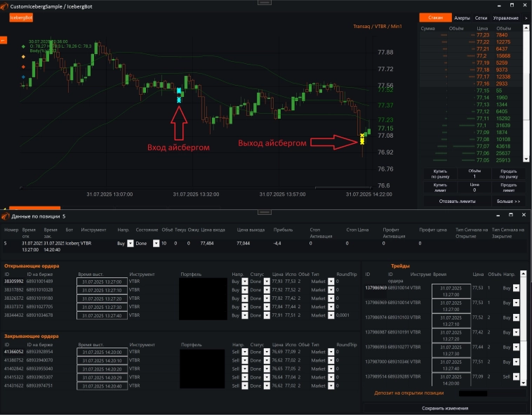
Task: Select the IcebergBot chart tab
Action: pos(21,18)
